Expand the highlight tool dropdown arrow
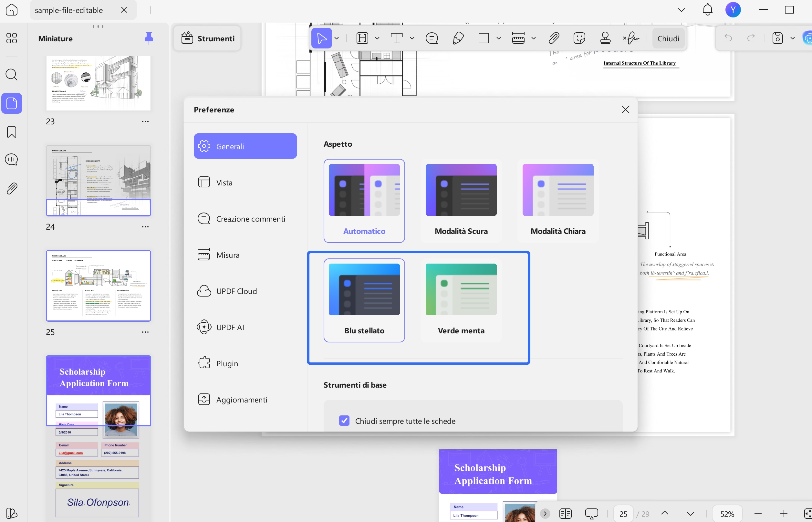Viewport: 812px width, 522px height. [377, 38]
